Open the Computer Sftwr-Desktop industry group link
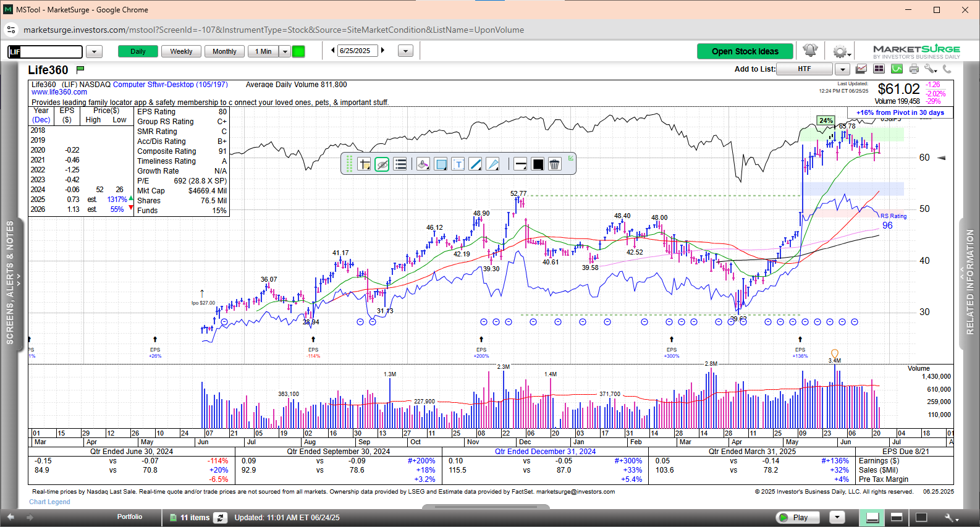The width and height of the screenshot is (980, 527). point(170,85)
